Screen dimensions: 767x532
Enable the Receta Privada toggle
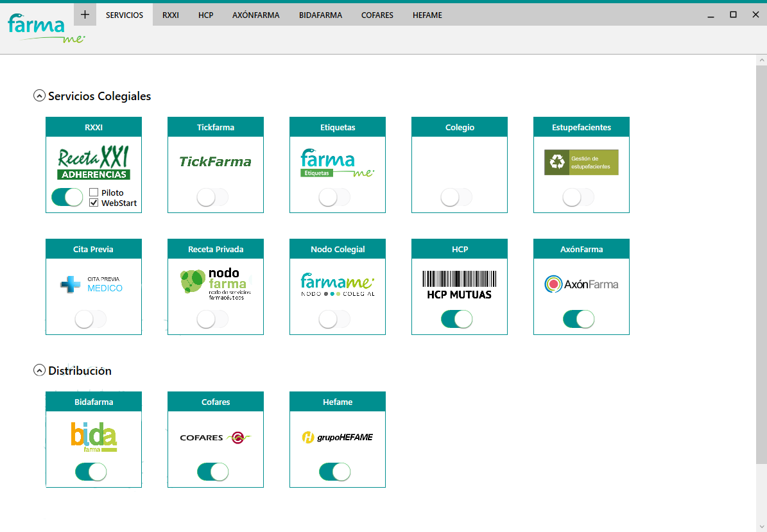(212, 320)
